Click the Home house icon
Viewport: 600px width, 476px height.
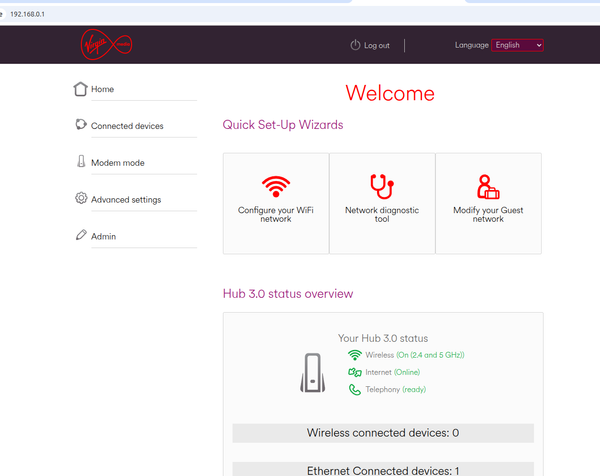[x=80, y=89]
